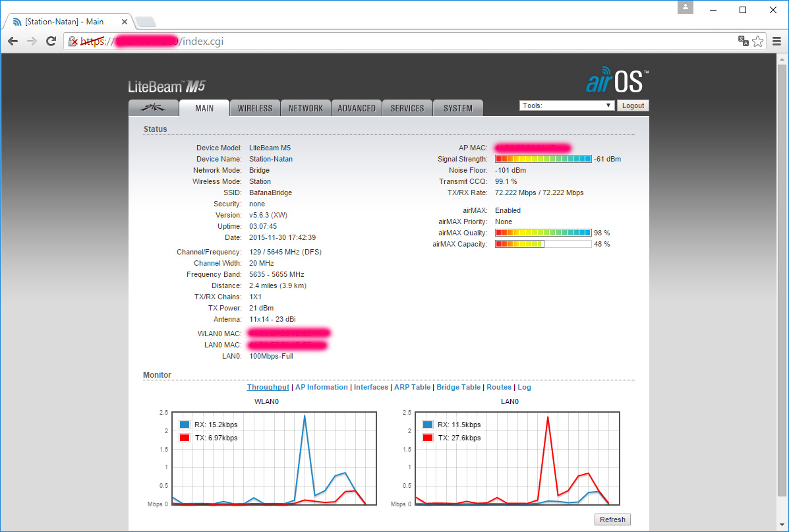Click the airMAX Enabled value
Viewport: 789px width, 532px height.
pos(508,210)
